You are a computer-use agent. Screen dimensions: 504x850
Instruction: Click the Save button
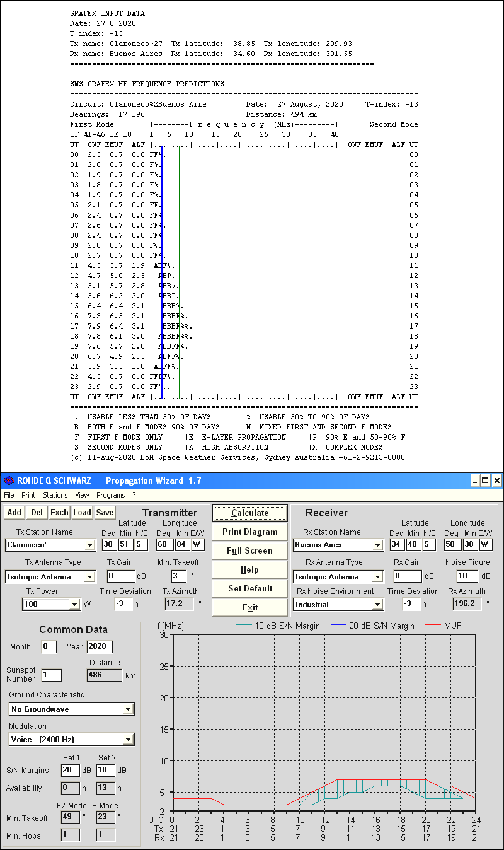105,513
